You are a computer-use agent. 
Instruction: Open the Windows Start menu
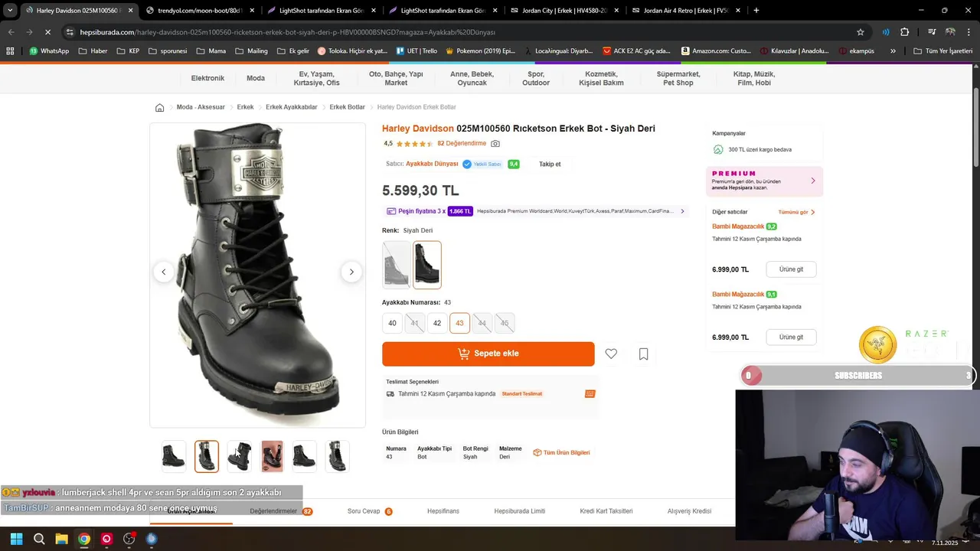pyautogui.click(x=16, y=539)
